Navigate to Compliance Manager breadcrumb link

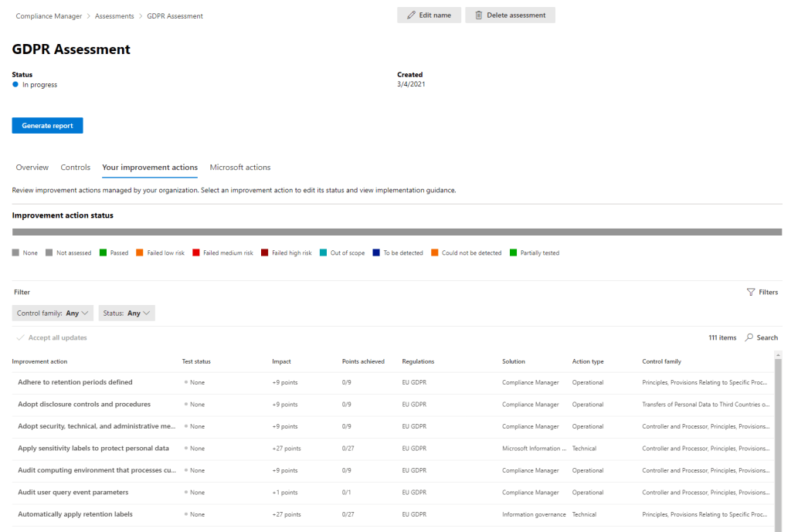point(48,16)
